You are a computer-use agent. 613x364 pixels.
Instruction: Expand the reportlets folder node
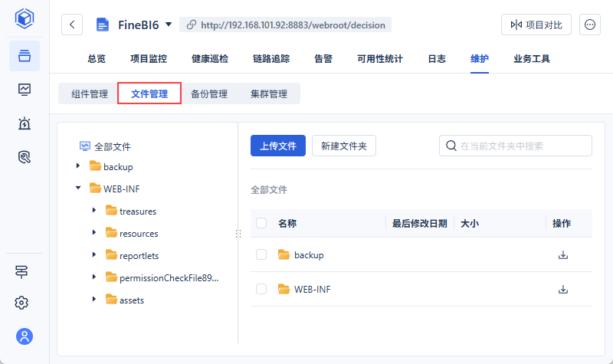click(x=93, y=254)
